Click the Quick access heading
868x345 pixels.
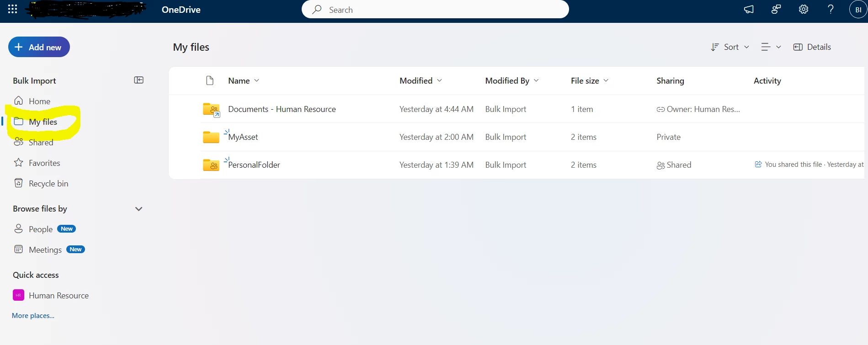click(x=36, y=275)
